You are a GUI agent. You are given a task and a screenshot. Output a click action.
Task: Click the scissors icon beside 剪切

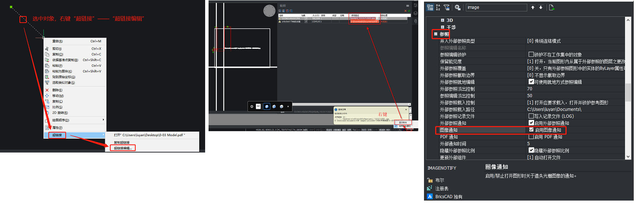click(47, 49)
